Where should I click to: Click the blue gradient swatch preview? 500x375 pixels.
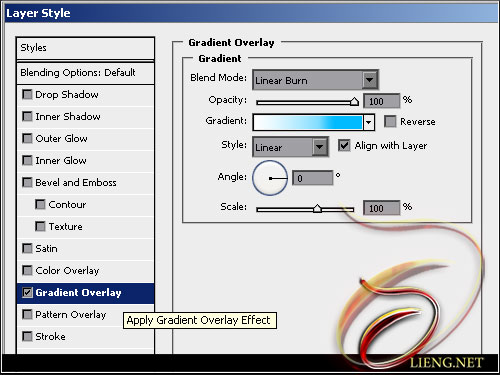pyautogui.click(x=308, y=122)
